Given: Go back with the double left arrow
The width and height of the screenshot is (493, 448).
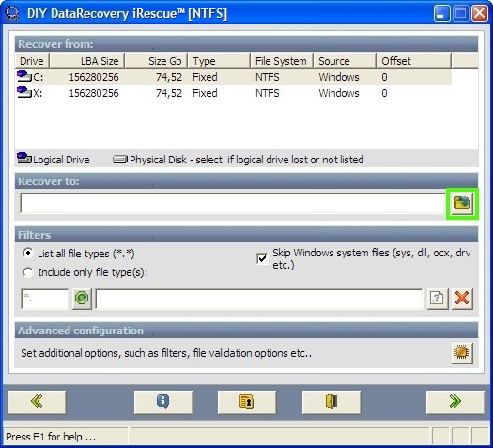Looking at the screenshot, I should 37,402.
